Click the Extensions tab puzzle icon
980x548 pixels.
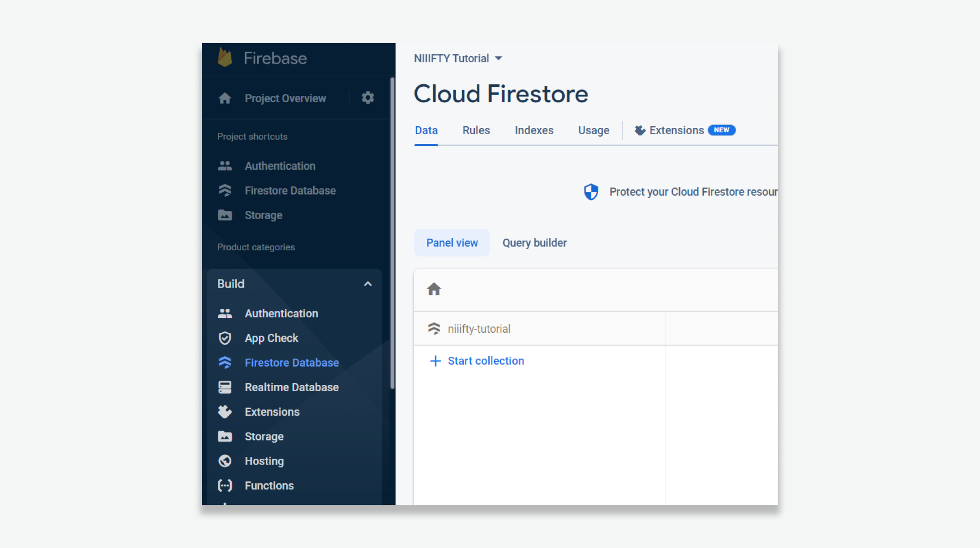click(x=640, y=130)
